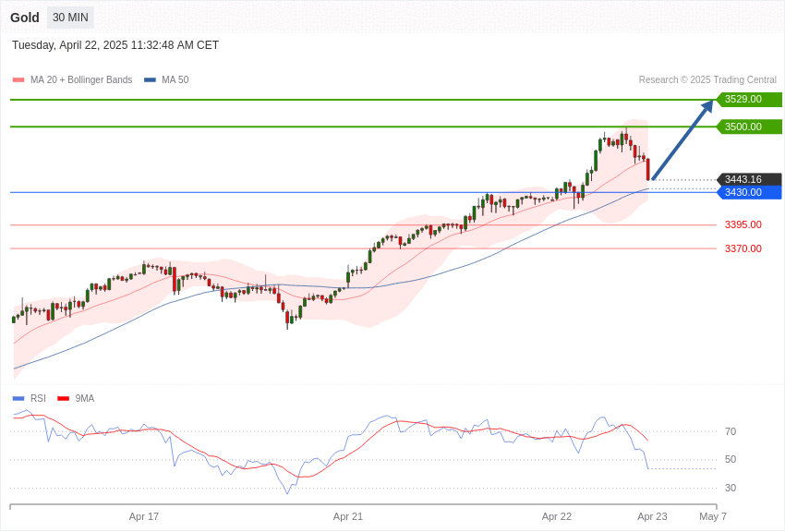Click the MA 20 + Bollinger Bands legend label
Viewport: 785px width, 532px height.
point(81,79)
